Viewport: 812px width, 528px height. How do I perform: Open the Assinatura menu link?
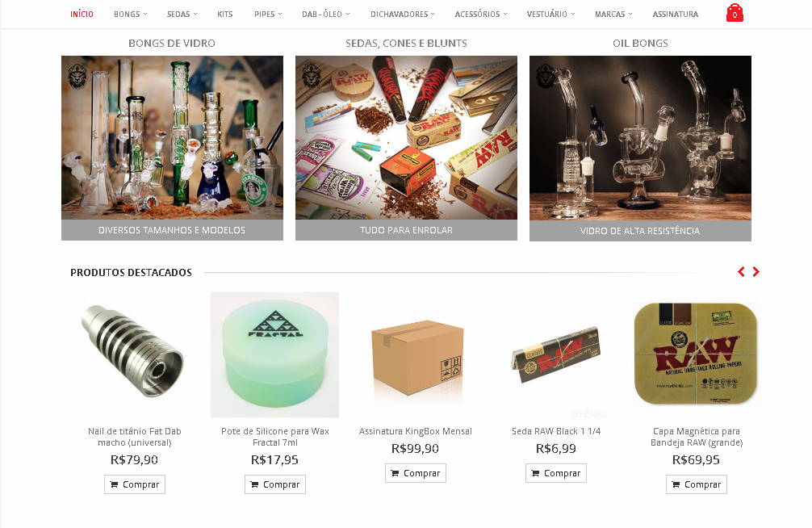tap(676, 14)
